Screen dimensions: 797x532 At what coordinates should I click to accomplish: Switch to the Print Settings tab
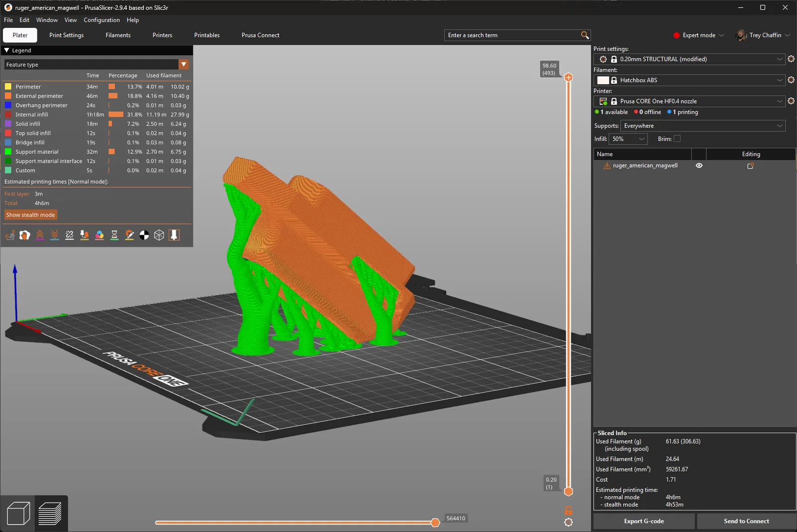coord(66,35)
